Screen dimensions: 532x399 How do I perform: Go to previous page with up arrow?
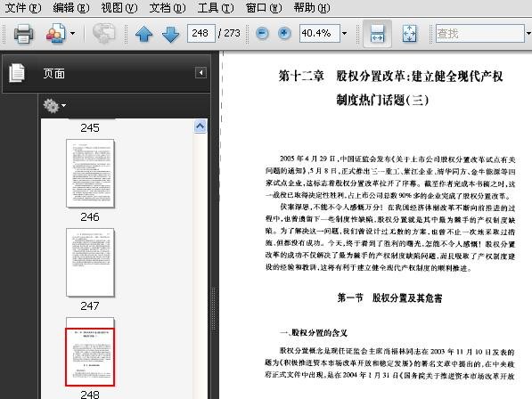point(143,34)
